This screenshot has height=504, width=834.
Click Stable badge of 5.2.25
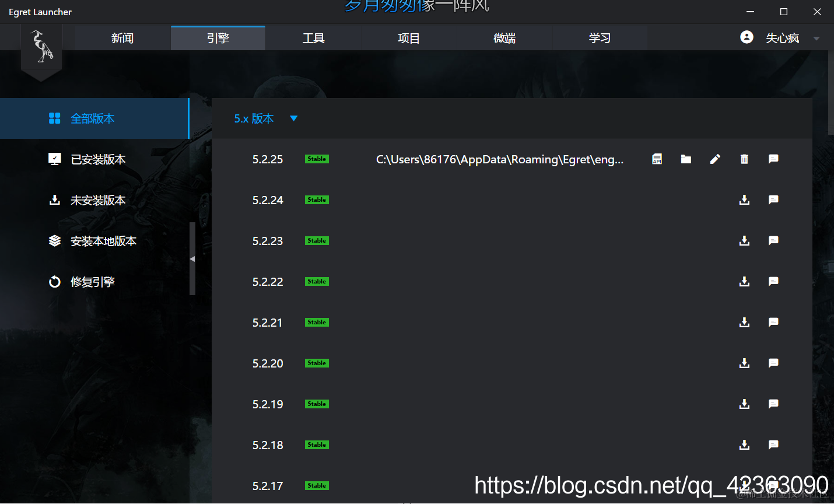click(x=317, y=159)
